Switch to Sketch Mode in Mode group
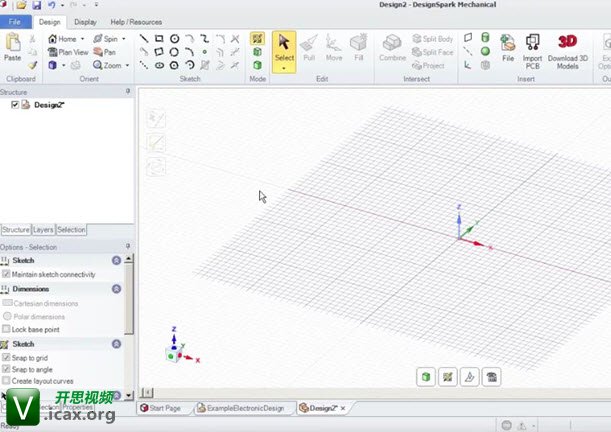611x432 pixels. pos(257,39)
